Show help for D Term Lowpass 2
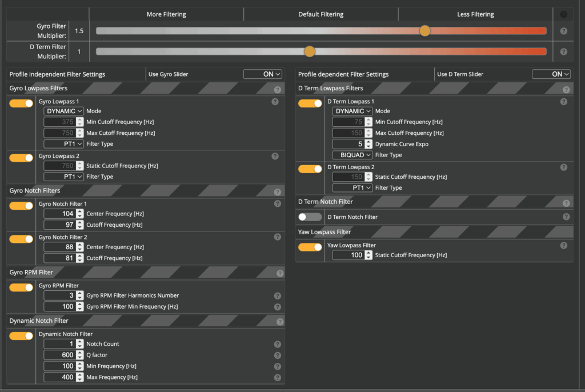Image resolution: width=585 pixels, height=392 pixels. pos(563,167)
